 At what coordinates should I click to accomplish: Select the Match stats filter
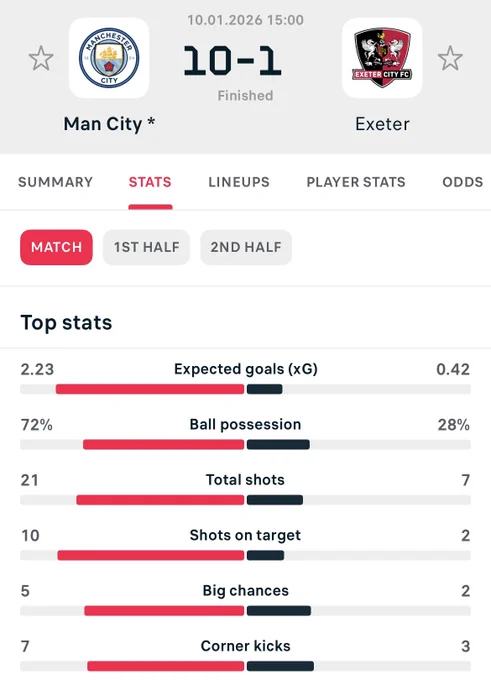(56, 247)
